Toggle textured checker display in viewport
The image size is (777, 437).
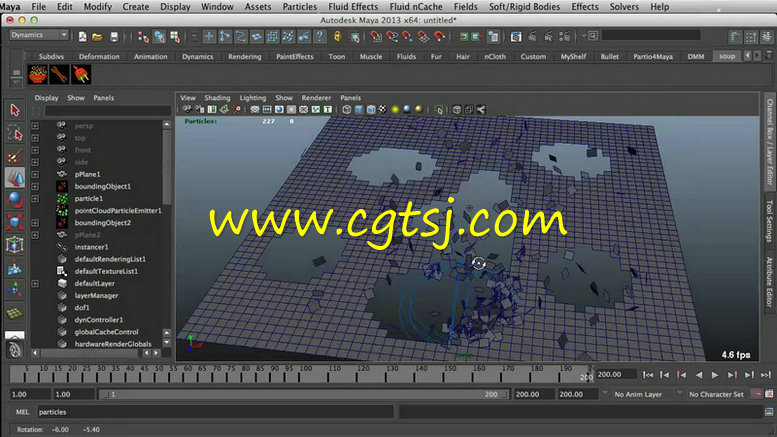(x=383, y=109)
